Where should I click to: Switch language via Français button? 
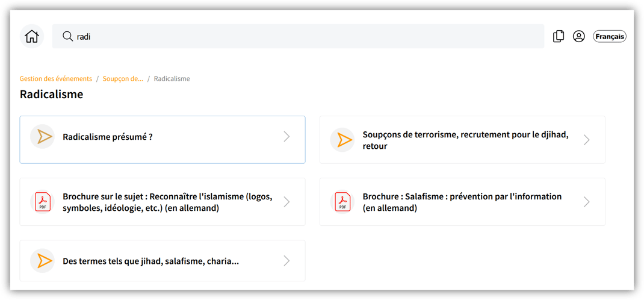(610, 37)
